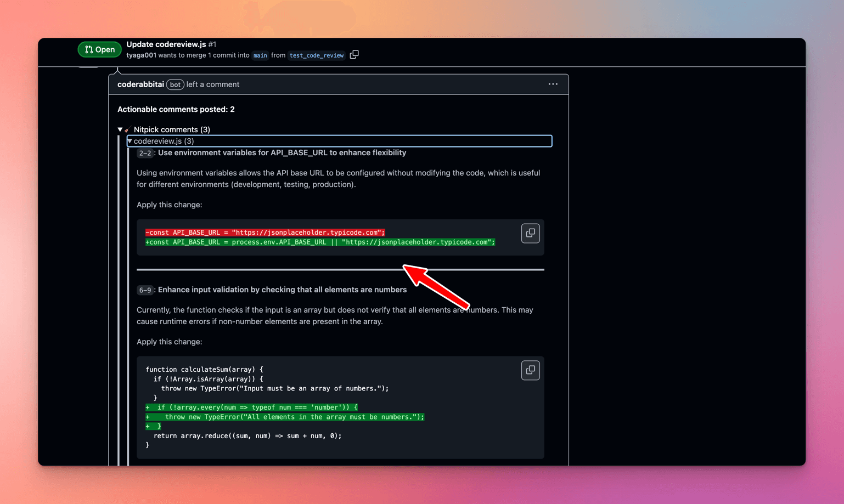Click the Open pull request status badge
This screenshot has width=844, height=504.
[x=99, y=49]
